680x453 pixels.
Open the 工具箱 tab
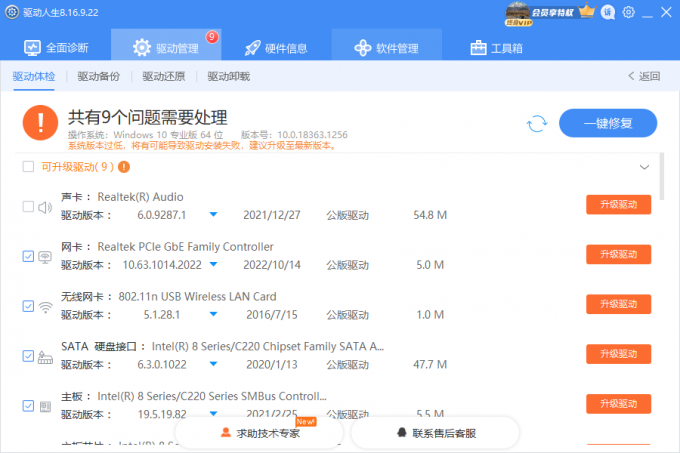497,48
